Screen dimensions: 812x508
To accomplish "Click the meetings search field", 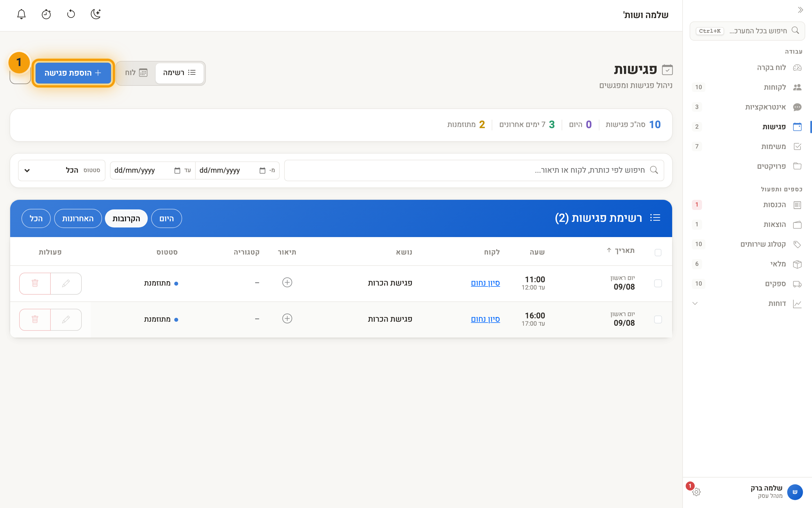I will [474, 170].
